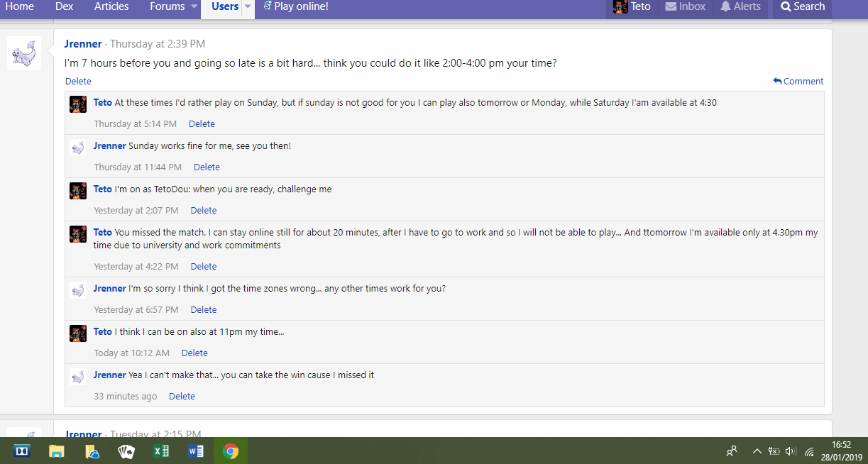Delete the Today 10:12 AM comment

pyautogui.click(x=194, y=353)
